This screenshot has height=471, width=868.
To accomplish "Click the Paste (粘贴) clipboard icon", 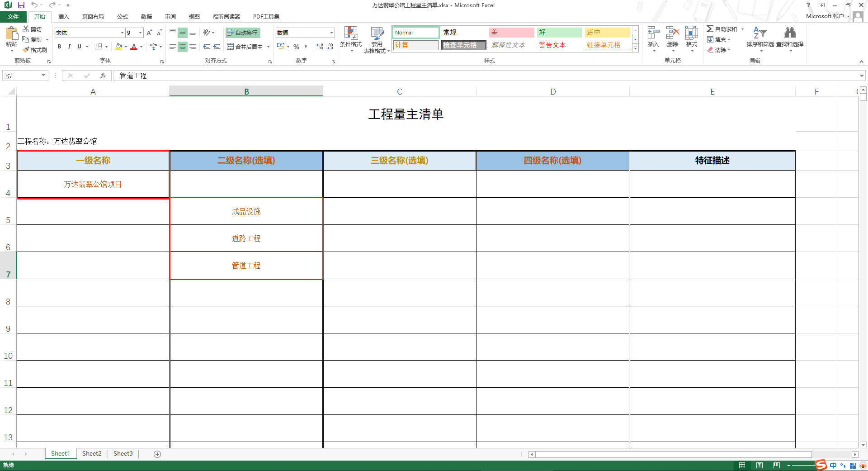I will click(x=11, y=33).
